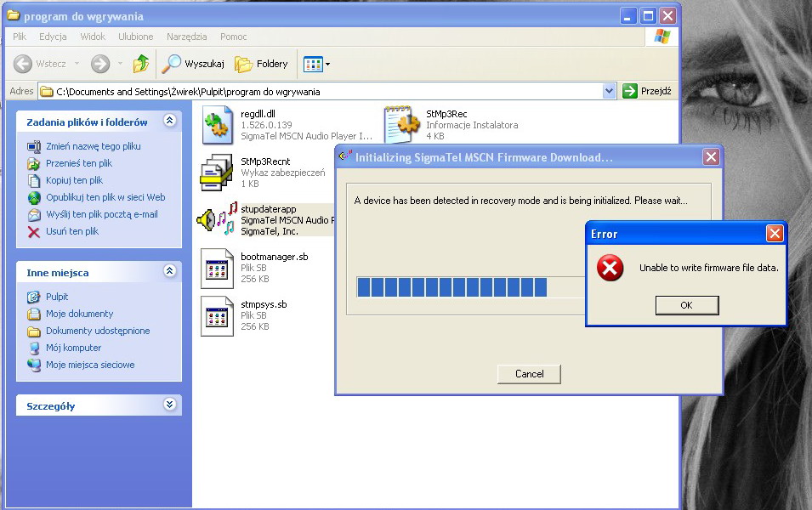Image resolution: width=812 pixels, height=510 pixels.
Task: Open Moje miejsca sieciowe link
Action: coord(90,365)
